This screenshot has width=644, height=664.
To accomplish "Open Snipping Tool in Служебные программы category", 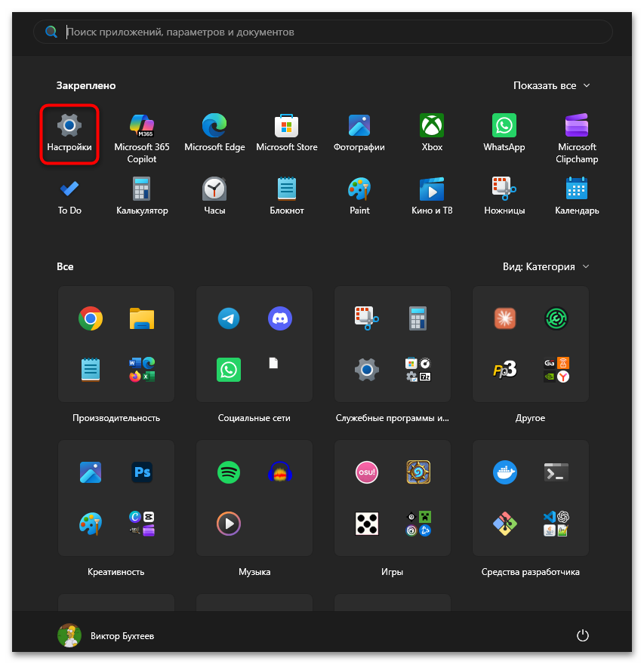I will [x=367, y=318].
